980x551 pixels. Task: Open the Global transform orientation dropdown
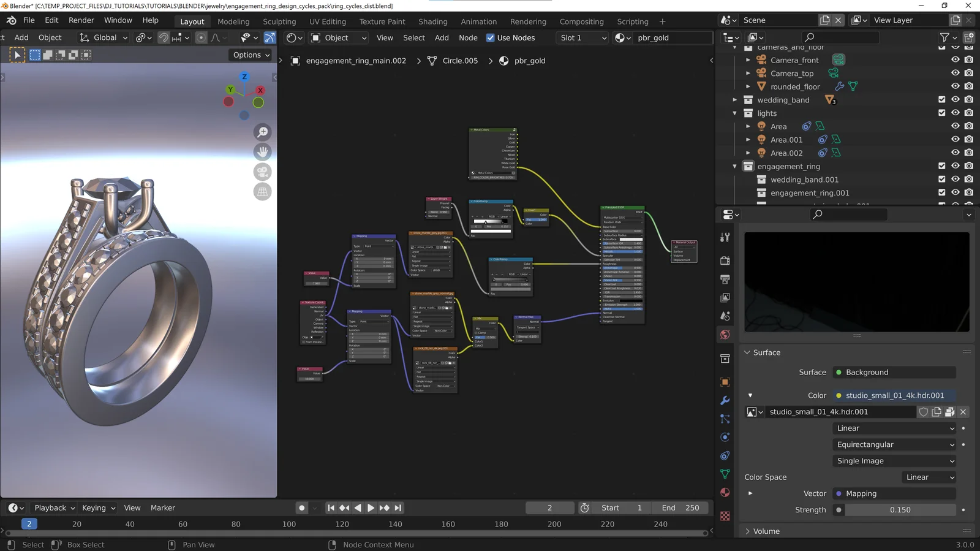pos(104,38)
